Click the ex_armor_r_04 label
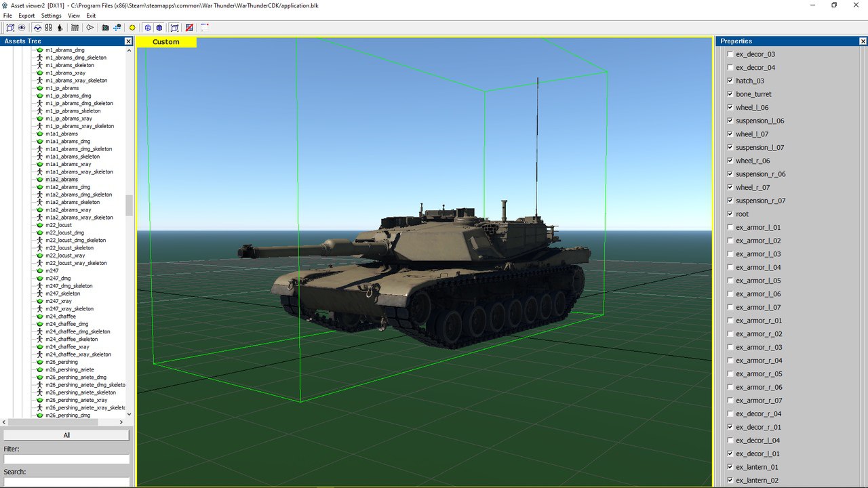This screenshot has height=488, width=868. [x=759, y=361]
